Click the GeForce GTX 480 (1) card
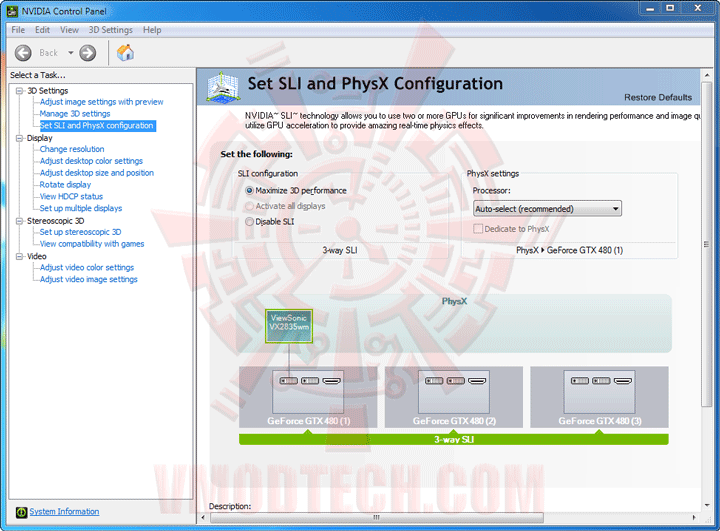This screenshot has height=531, width=720. click(308, 397)
